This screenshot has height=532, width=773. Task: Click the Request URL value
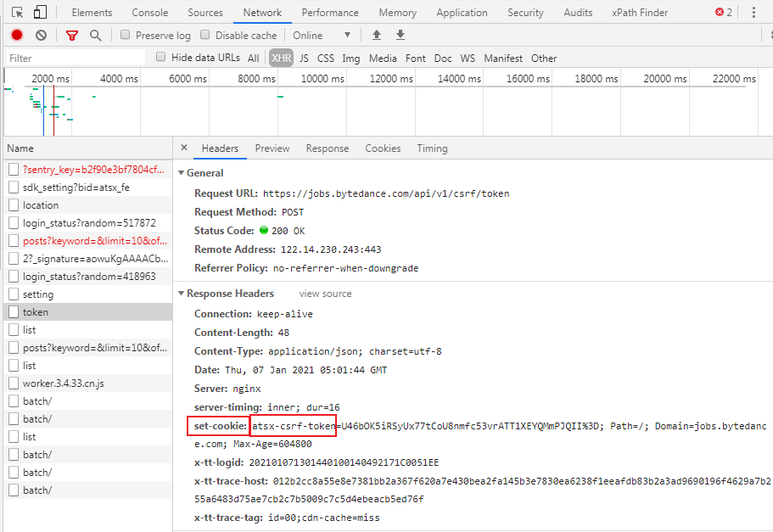pos(386,193)
